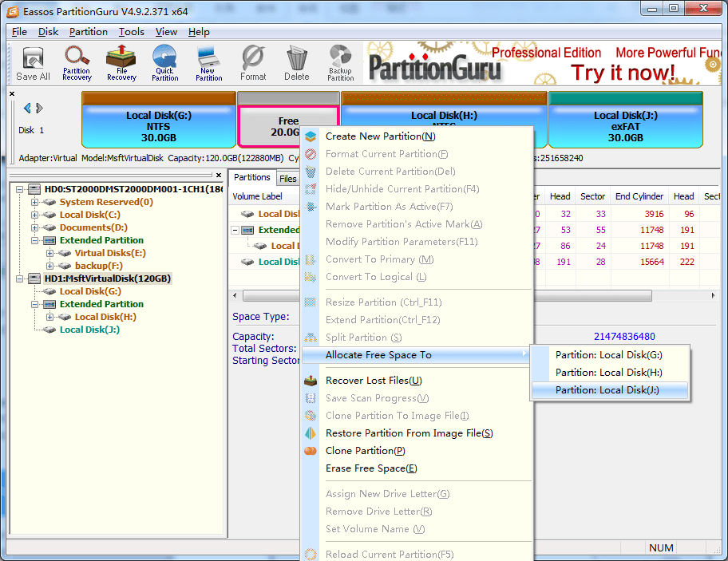Select HD1 Extended Partition tree item
728x561 pixels.
[x=101, y=304]
